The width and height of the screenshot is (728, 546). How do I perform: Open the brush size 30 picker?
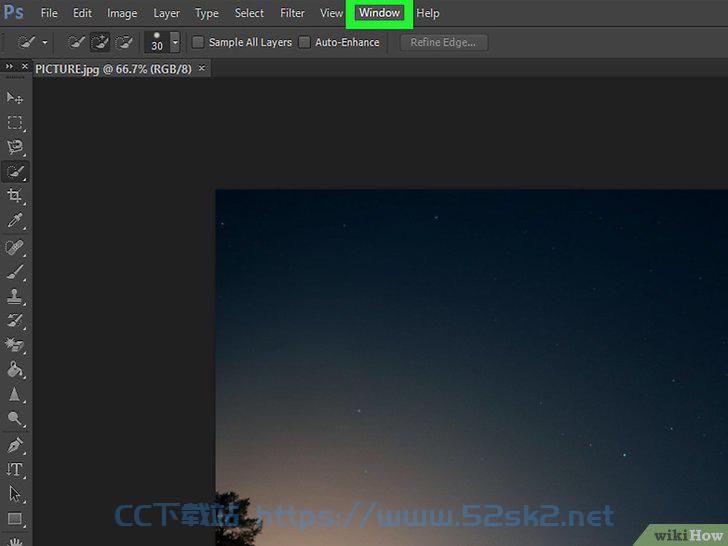tap(157, 42)
